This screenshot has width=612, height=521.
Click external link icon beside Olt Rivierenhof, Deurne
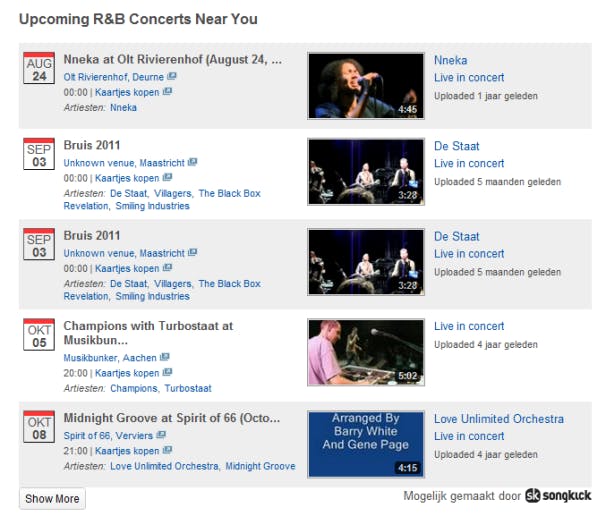click(x=172, y=76)
